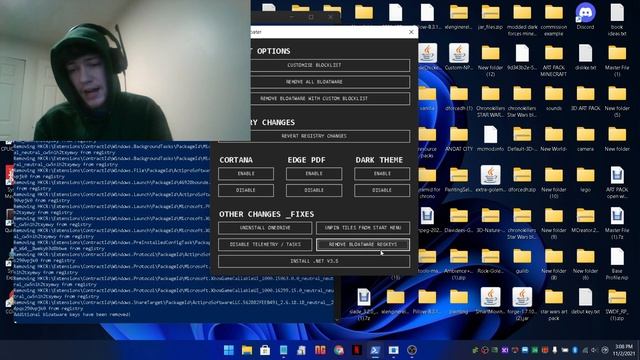The image size is (640, 360).
Task: Select book ideas.txt file on desktop
Action: (617, 20)
